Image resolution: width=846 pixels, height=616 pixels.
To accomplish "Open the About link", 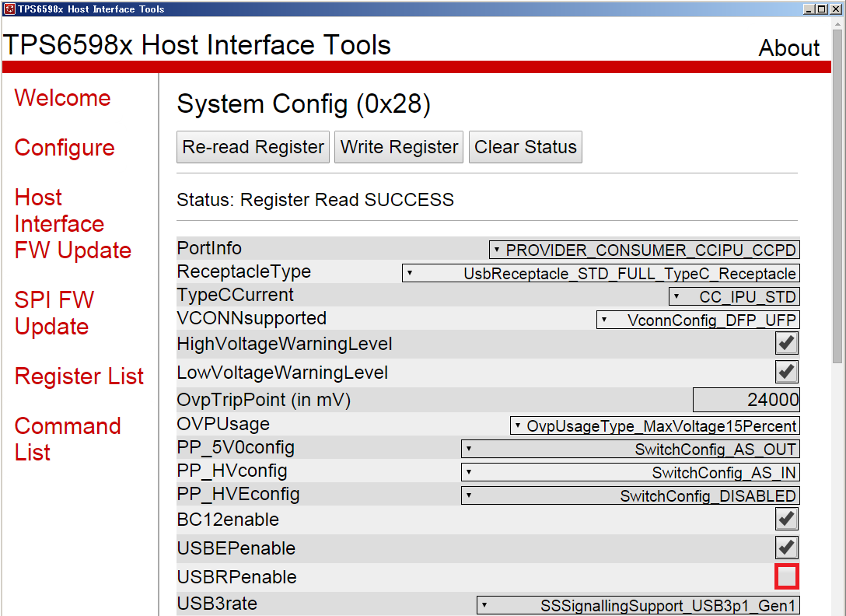I will point(788,47).
